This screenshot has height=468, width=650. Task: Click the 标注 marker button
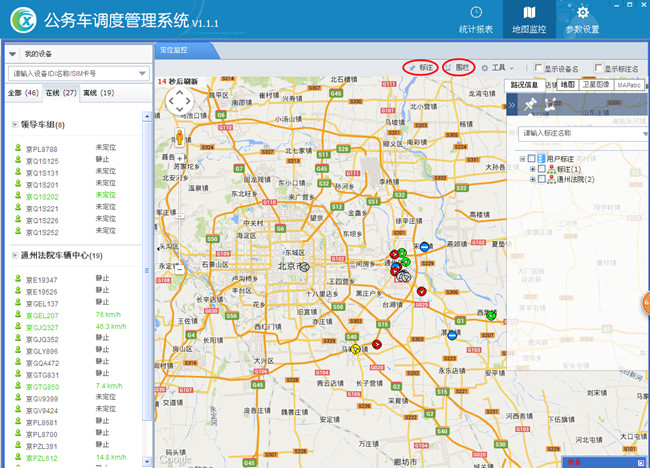[x=420, y=67]
